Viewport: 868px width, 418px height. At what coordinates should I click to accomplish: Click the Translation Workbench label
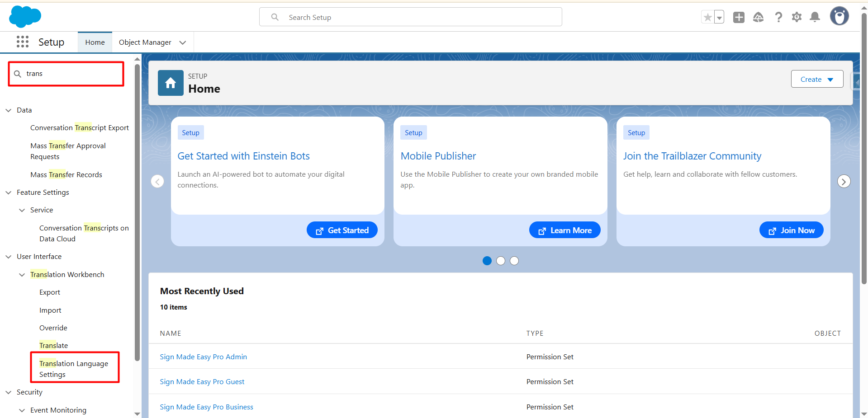(67, 275)
